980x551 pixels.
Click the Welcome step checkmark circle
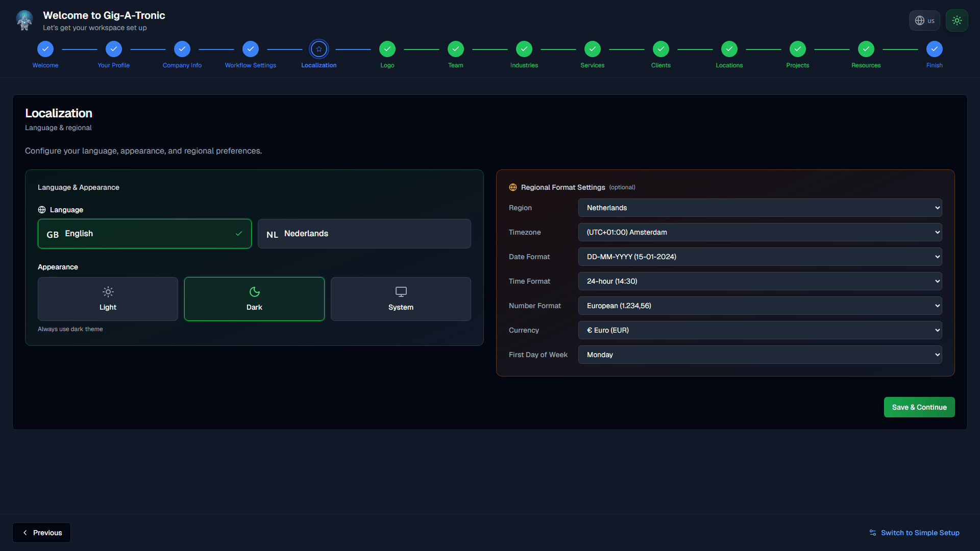tap(45, 49)
